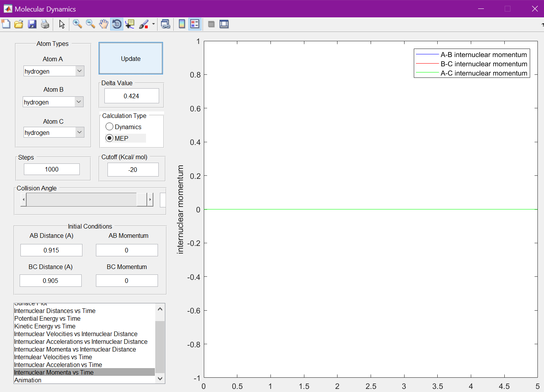The width and height of the screenshot is (544, 392).
Task: Activate the Pan hand tool
Action: pyautogui.click(x=103, y=24)
